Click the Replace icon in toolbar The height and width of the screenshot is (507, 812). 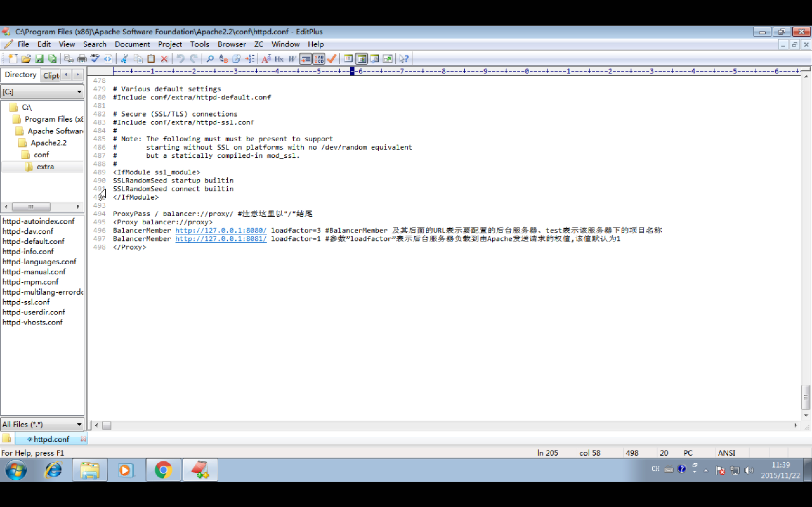(x=224, y=59)
